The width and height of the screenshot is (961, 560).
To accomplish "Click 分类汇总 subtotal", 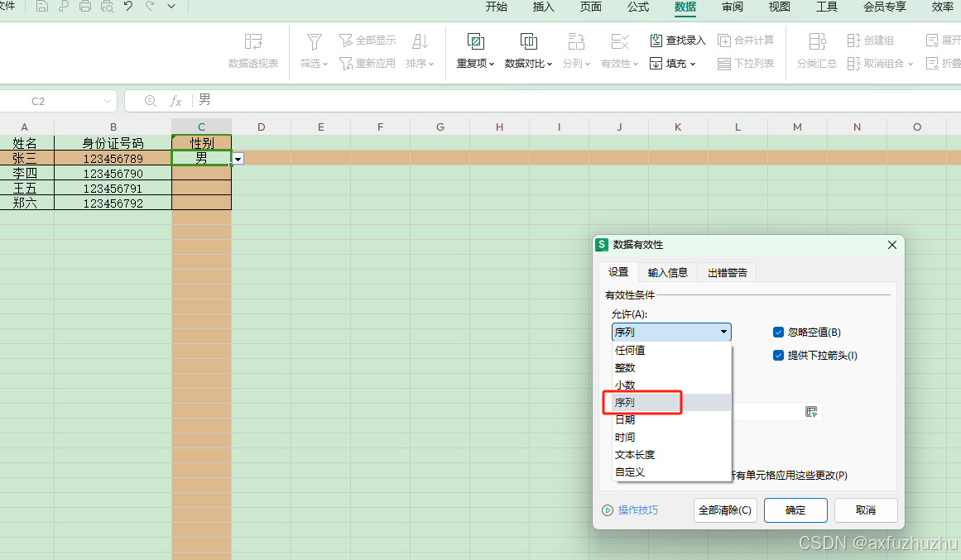I will 816,50.
